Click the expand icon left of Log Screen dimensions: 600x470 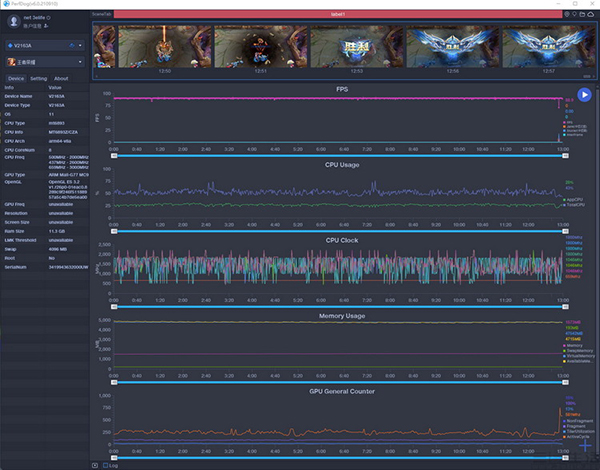pos(95,465)
